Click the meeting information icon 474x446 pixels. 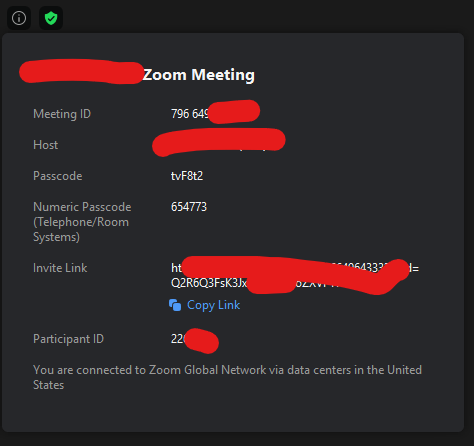click(19, 18)
